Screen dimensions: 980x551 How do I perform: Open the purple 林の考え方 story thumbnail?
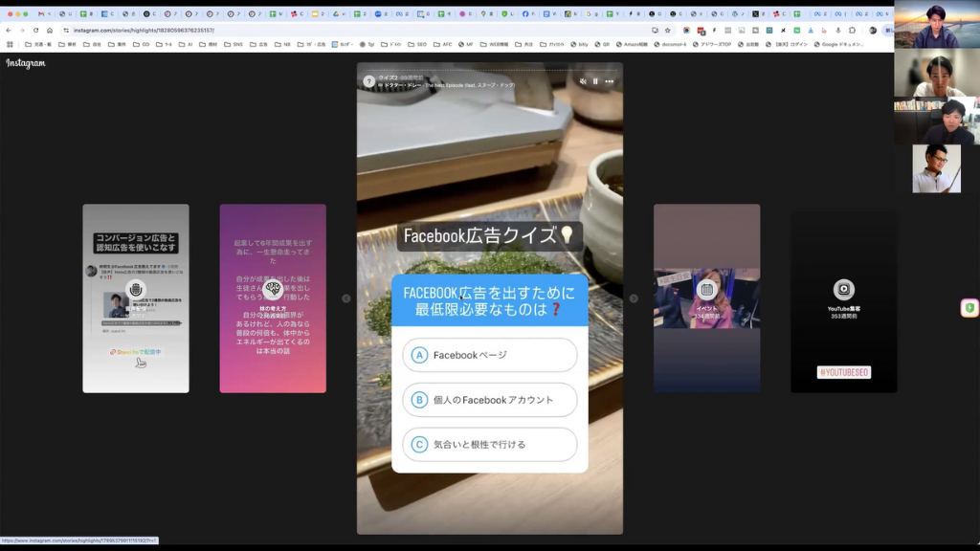pyautogui.click(x=273, y=298)
